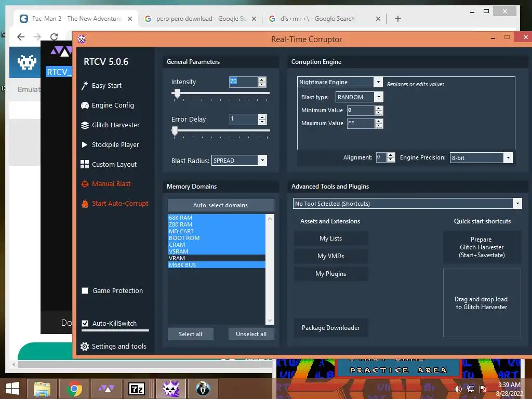Click network icon in system tray
The image size is (532, 399).
click(471, 389)
